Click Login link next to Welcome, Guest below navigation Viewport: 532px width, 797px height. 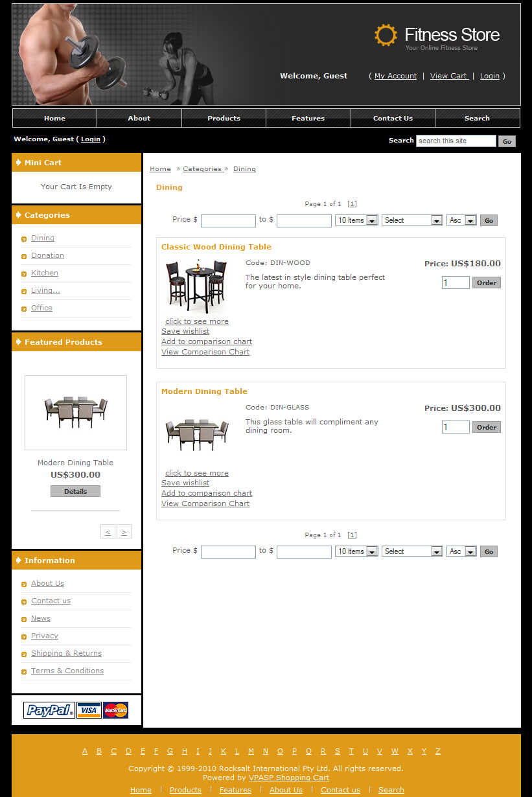pos(91,139)
